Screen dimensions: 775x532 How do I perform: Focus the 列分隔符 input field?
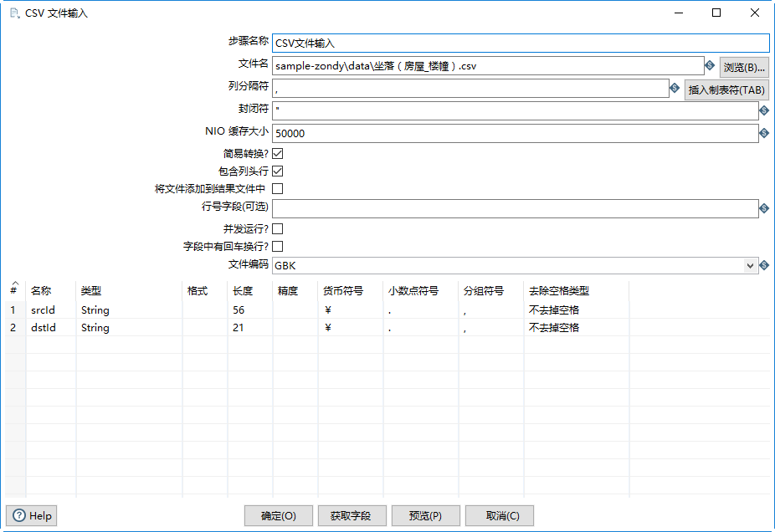(x=470, y=89)
